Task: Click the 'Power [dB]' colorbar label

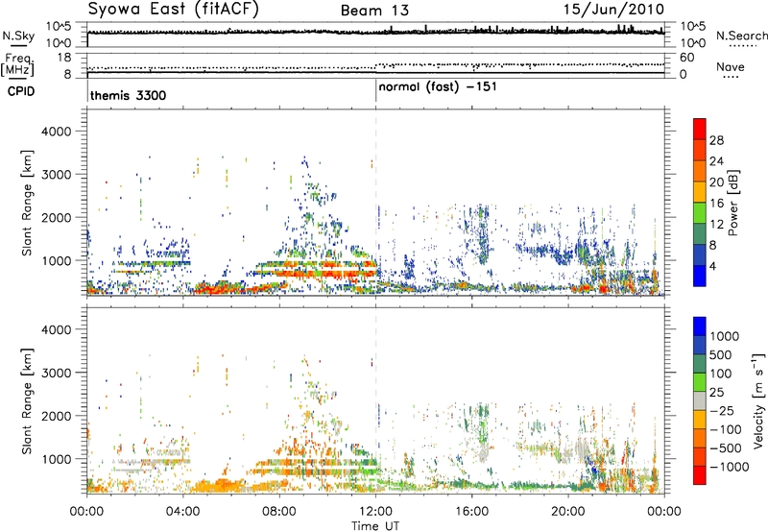Action: [732, 203]
